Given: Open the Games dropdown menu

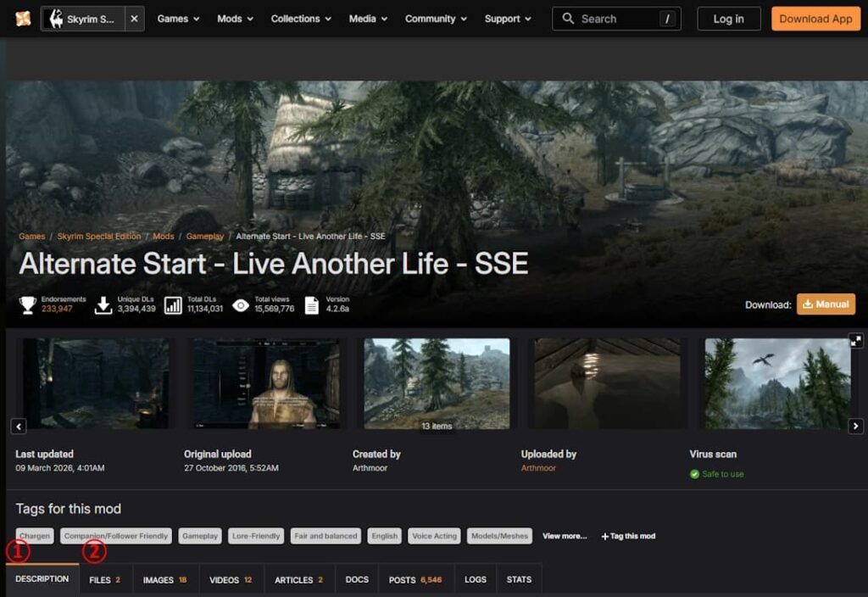Looking at the screenshot, I should tap(178, 19).
